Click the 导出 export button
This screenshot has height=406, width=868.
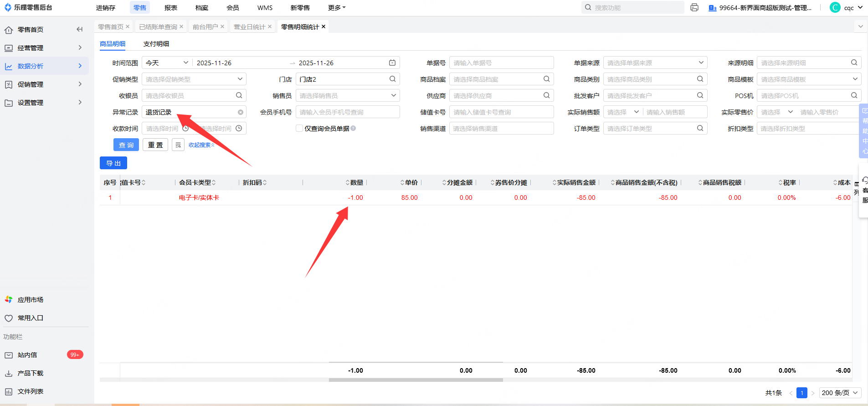(x=113, y=163)
